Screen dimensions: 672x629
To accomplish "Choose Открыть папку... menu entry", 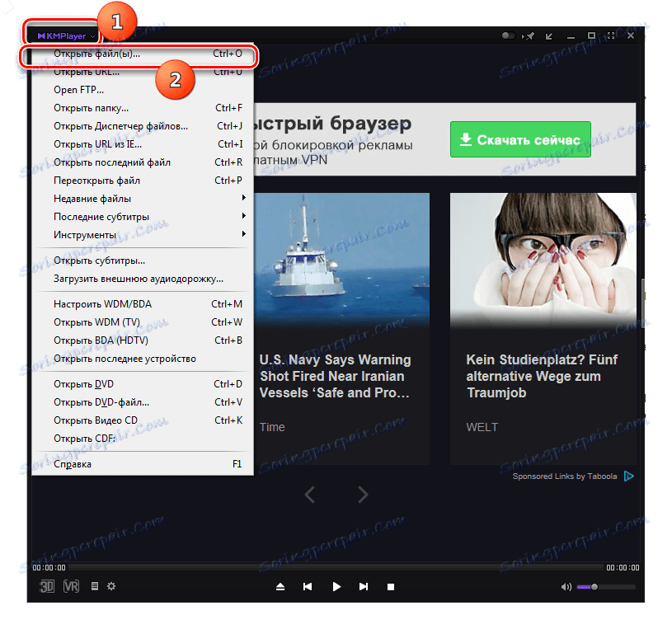I will pyautogui.click(x=143, y=108).
